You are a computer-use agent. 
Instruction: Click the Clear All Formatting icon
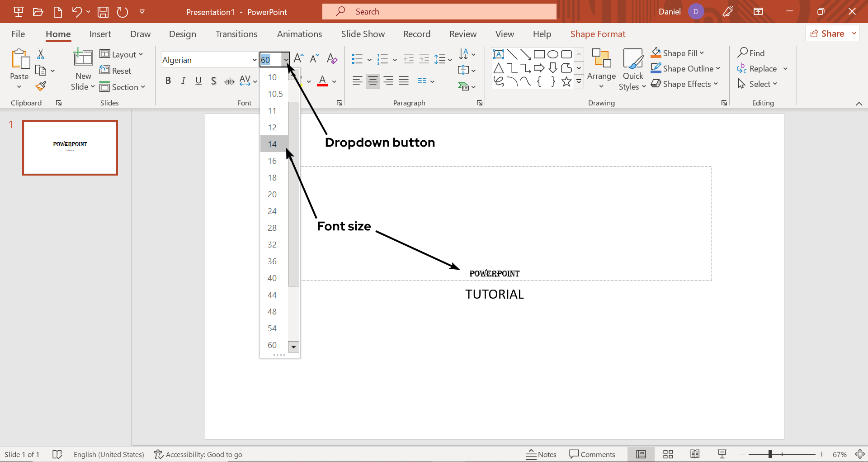[x=332, y=59]
